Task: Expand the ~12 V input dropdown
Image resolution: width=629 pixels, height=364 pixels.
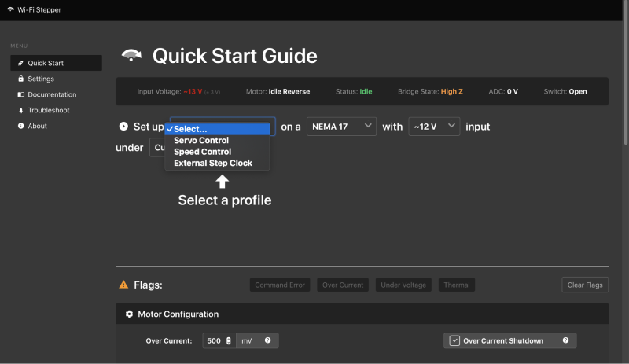Action: [x=434, y=127]
